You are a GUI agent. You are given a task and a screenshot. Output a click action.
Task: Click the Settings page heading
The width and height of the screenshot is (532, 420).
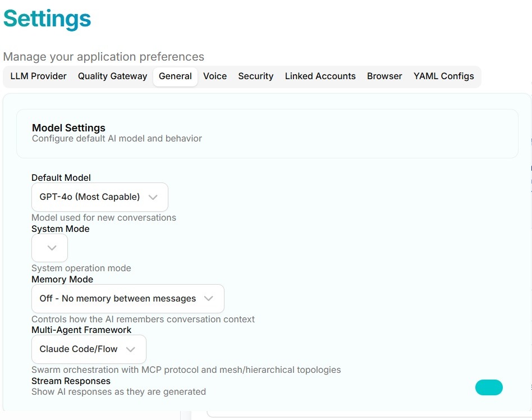[x=47, y=19]
